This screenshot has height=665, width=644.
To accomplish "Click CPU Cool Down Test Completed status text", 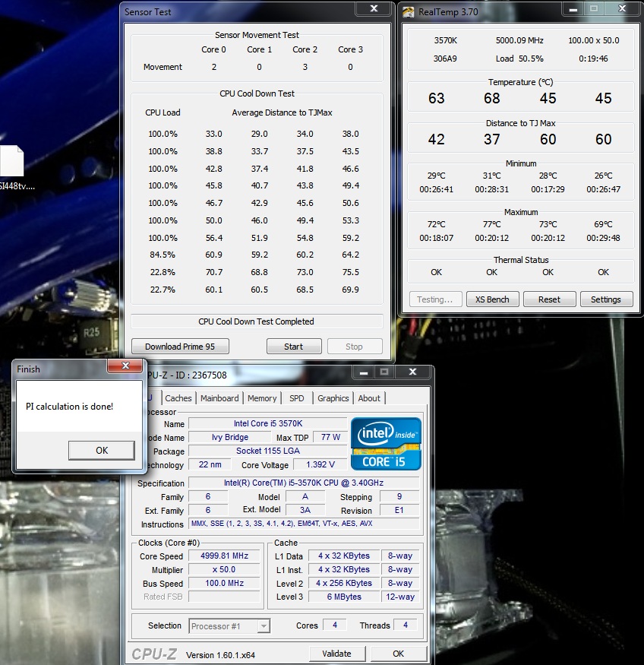I will click(x=257, y=321).
